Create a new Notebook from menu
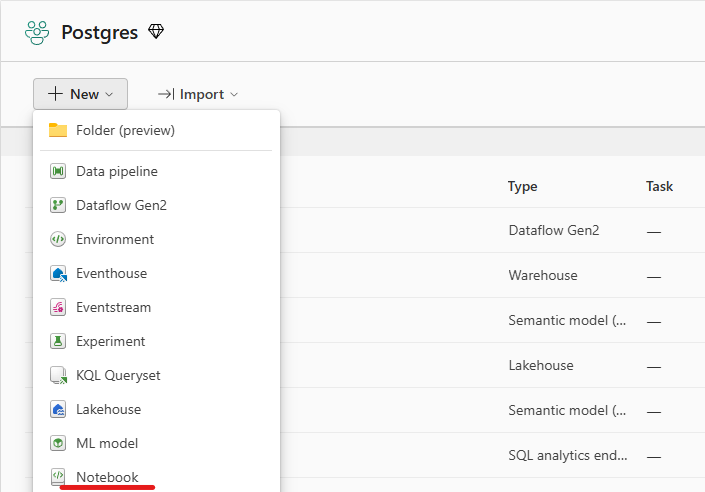Screen dimensions: 705x492 [156, 477]
